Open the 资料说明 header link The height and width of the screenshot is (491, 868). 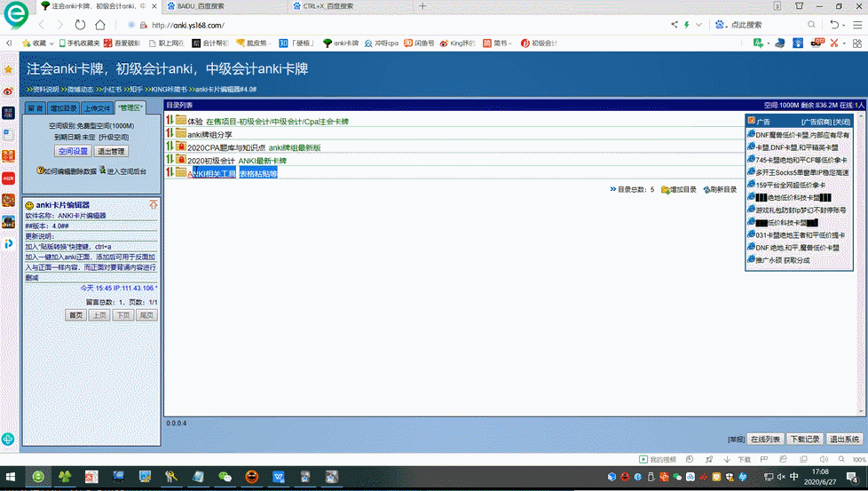45,89
